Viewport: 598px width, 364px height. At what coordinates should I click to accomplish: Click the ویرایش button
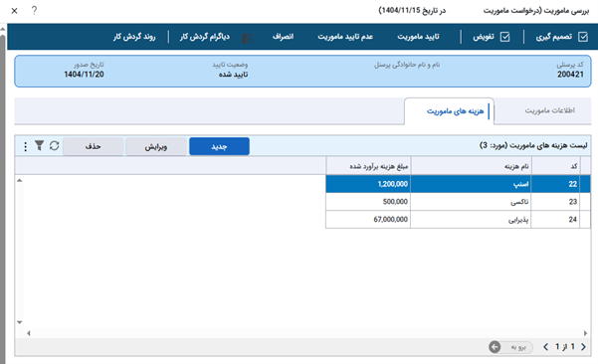(x=156, y=146)
